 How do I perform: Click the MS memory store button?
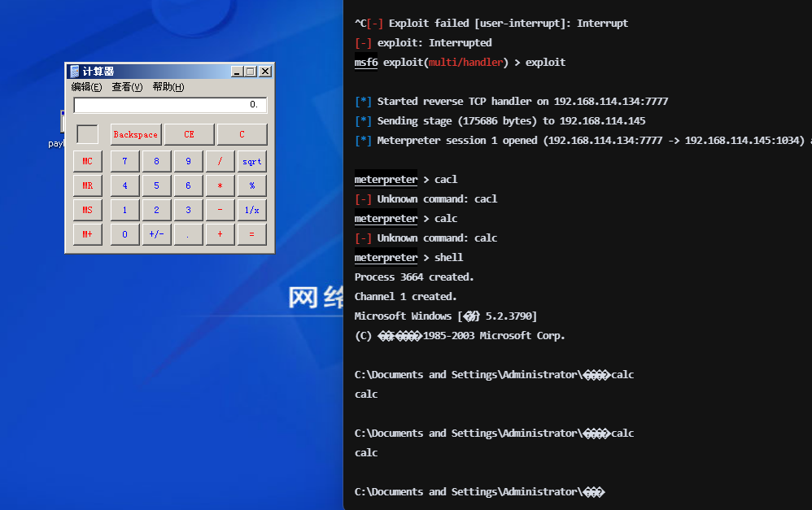tap(88, 210)
